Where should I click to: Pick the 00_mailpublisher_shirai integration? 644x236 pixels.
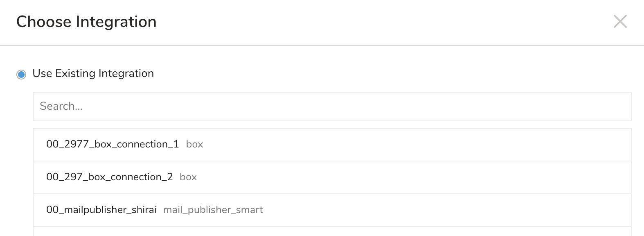[x=101, y=210]
